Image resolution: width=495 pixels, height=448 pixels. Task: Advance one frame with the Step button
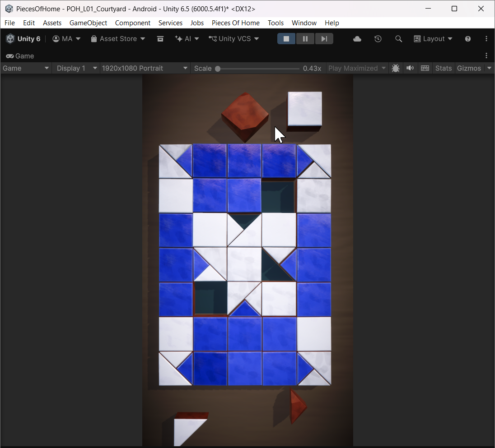pos(324,39)
